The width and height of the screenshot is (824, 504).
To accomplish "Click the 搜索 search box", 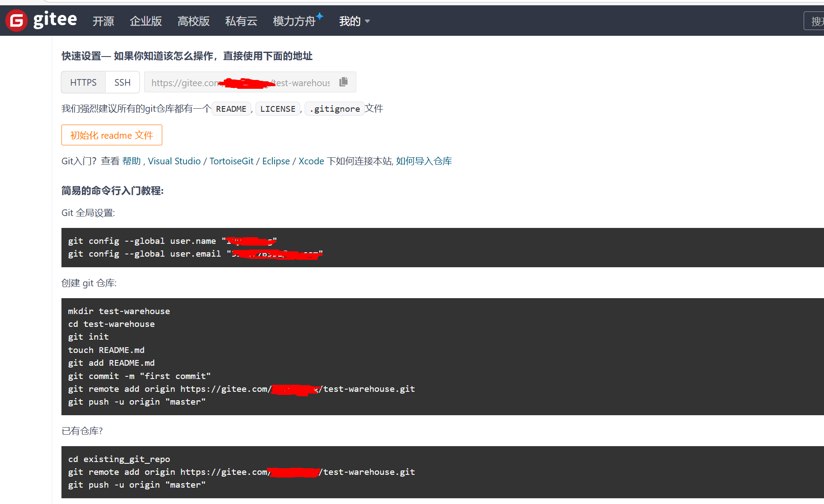I will pyautogui.click(x=816, y=21).
